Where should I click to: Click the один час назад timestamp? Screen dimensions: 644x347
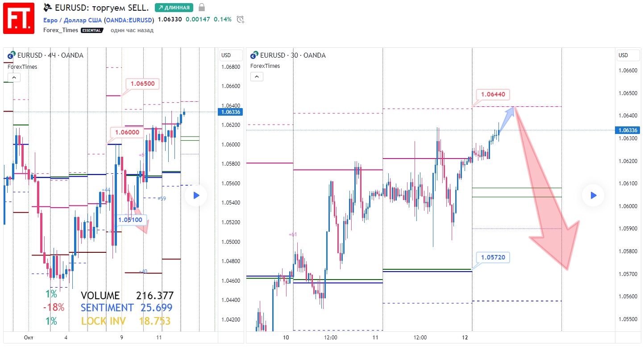click(x=132, y=30)
